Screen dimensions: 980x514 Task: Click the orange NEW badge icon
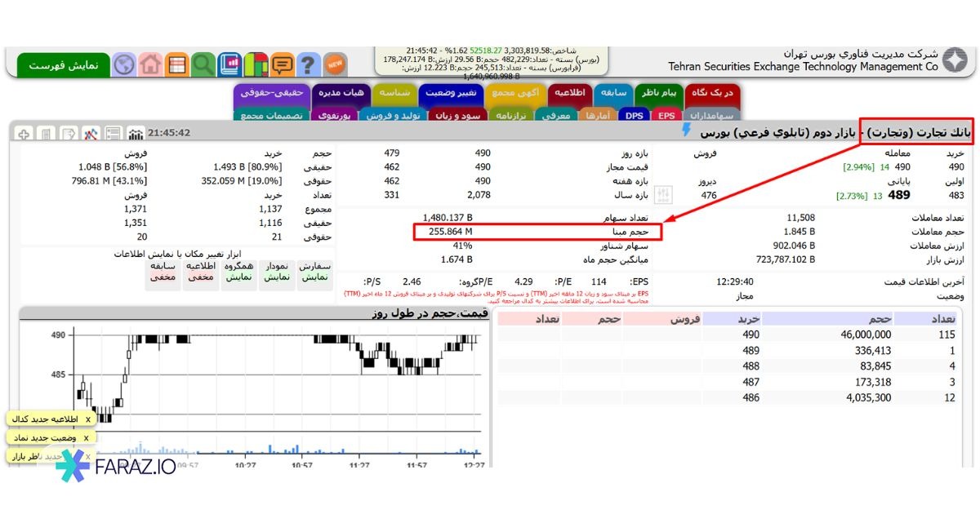point(335,64)
